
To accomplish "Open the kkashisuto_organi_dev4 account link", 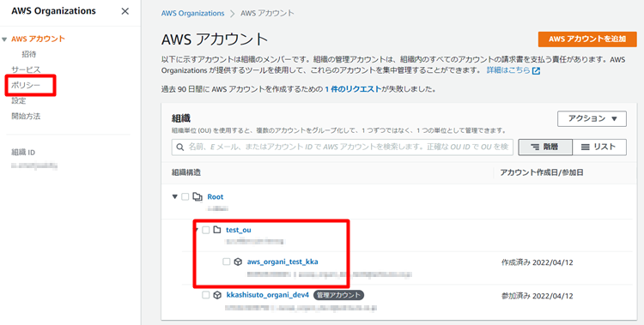I will coord(268,295).
